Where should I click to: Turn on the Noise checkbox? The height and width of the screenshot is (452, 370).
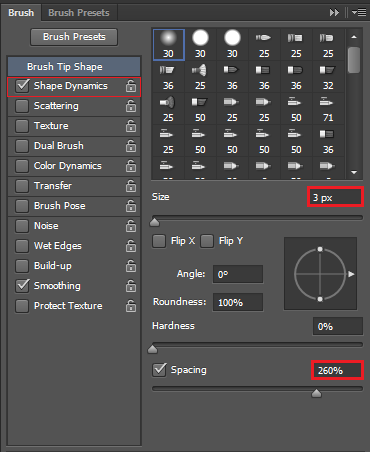pos(22,226)
